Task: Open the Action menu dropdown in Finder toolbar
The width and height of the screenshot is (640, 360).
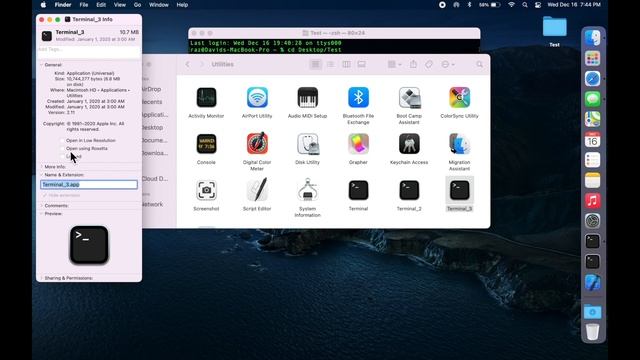Action: [448, 64]
